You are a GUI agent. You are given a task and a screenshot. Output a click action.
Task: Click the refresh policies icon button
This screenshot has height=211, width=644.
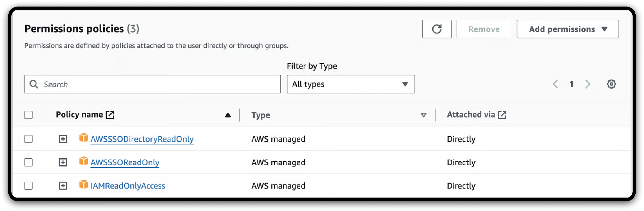coord(436,29)
